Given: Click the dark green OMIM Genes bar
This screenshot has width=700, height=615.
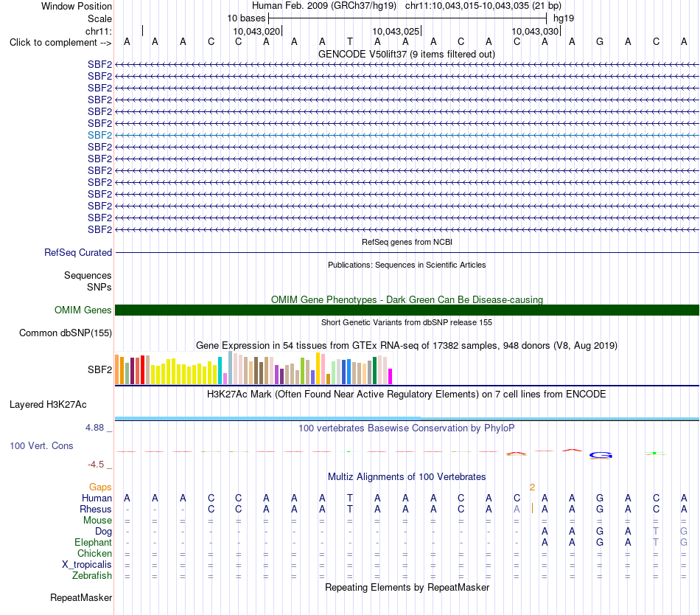Looking at the screenshot, I should tap(407, 310).
